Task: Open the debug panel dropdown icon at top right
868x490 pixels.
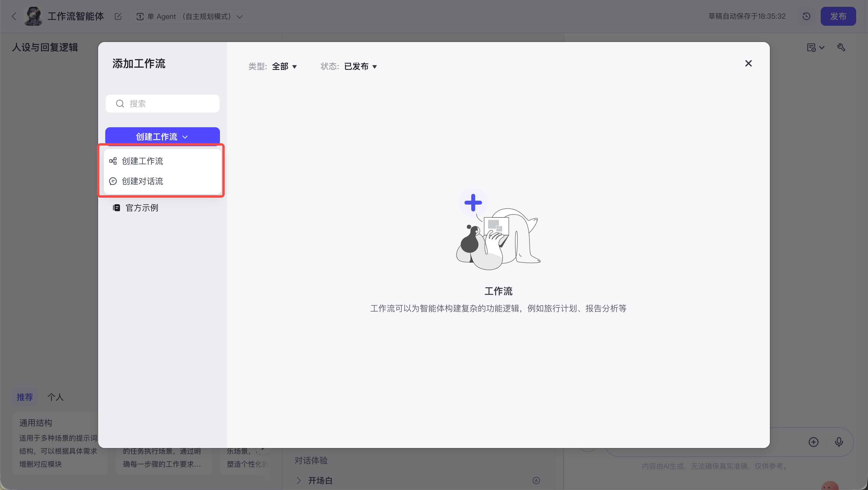Action: point(815,48)
